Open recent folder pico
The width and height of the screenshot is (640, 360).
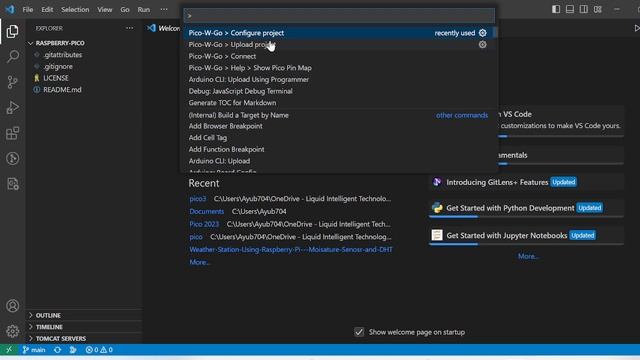pos(196,237)
